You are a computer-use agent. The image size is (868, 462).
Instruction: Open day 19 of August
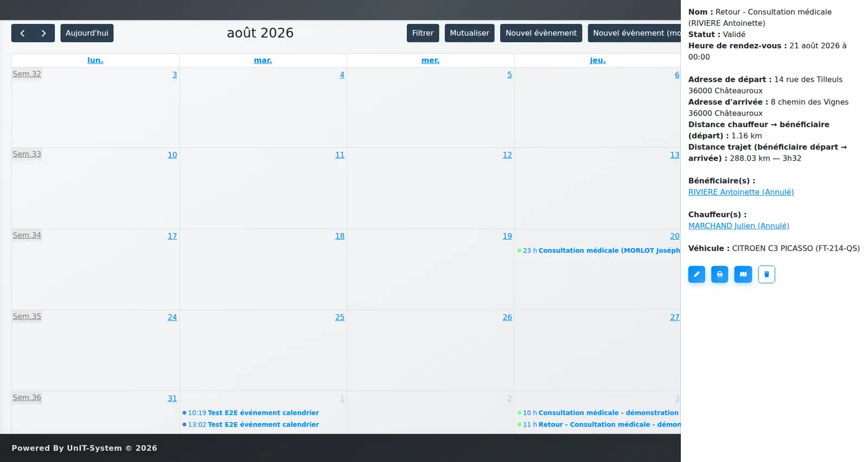[x=507, y=236]
